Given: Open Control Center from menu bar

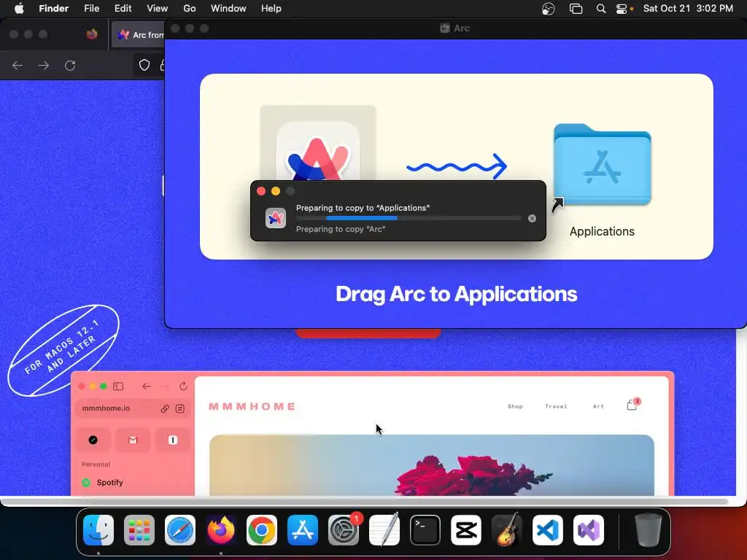Looking at the screenshot, I should tap(622, 9).
